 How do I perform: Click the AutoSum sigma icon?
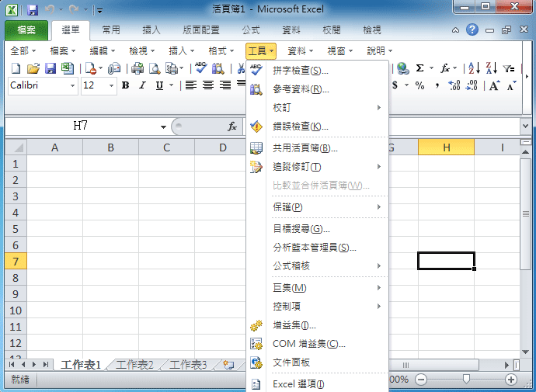[x=419, y=68]
